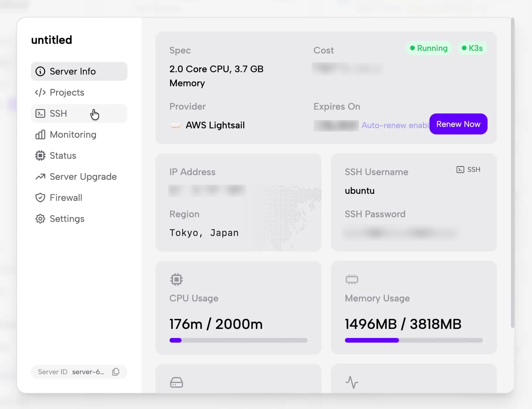
Task: Click the Renew Now button
Action: 458,124
